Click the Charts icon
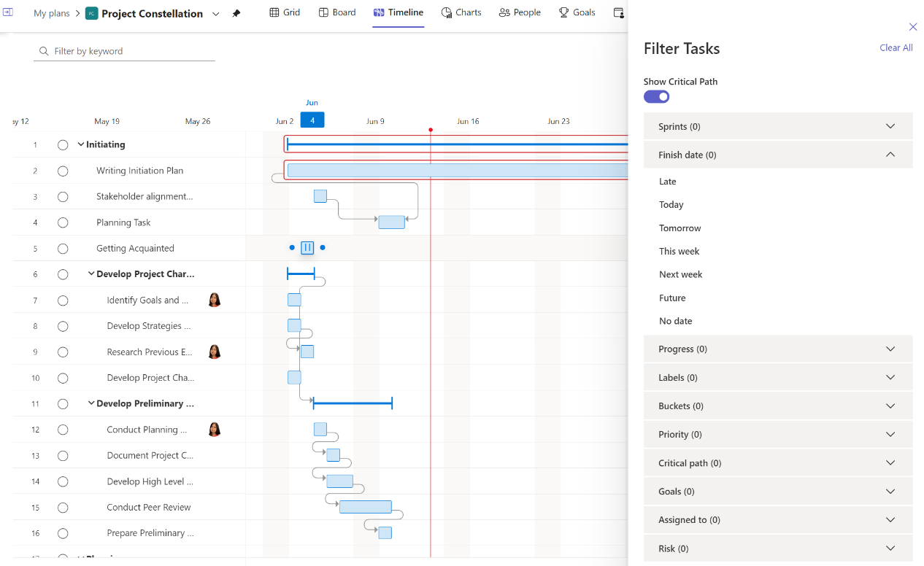 point(444,12)
